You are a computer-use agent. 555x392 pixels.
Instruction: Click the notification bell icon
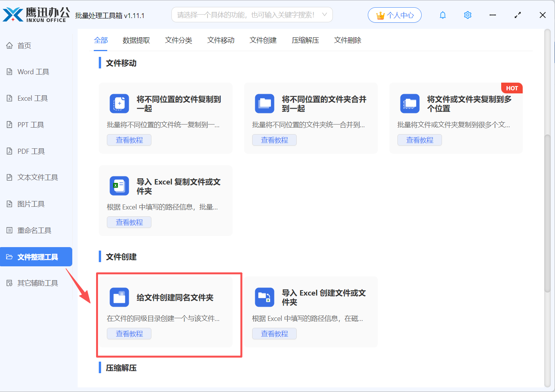(x=443, y=15)
